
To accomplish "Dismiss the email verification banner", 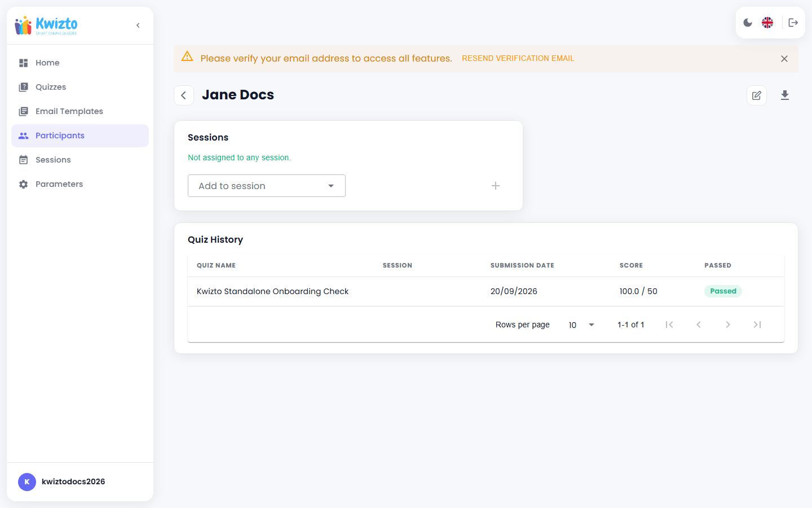I will (784, 59).
